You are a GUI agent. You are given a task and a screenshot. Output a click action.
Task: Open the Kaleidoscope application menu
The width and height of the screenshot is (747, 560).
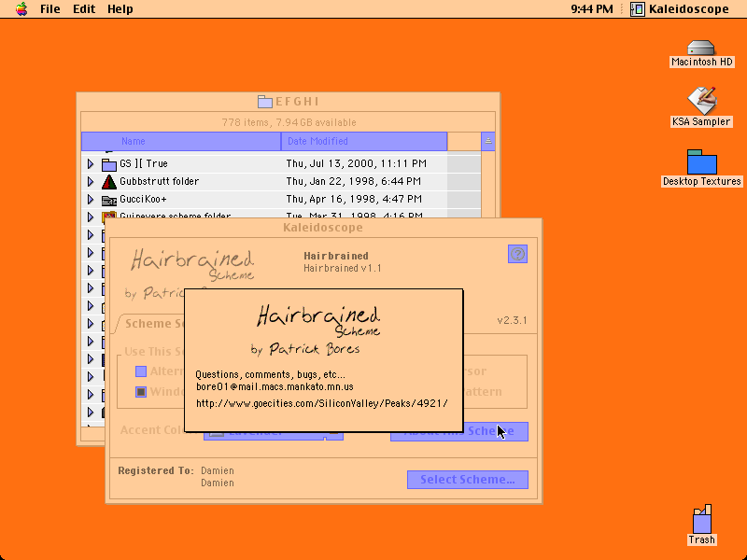click(680, 9)
